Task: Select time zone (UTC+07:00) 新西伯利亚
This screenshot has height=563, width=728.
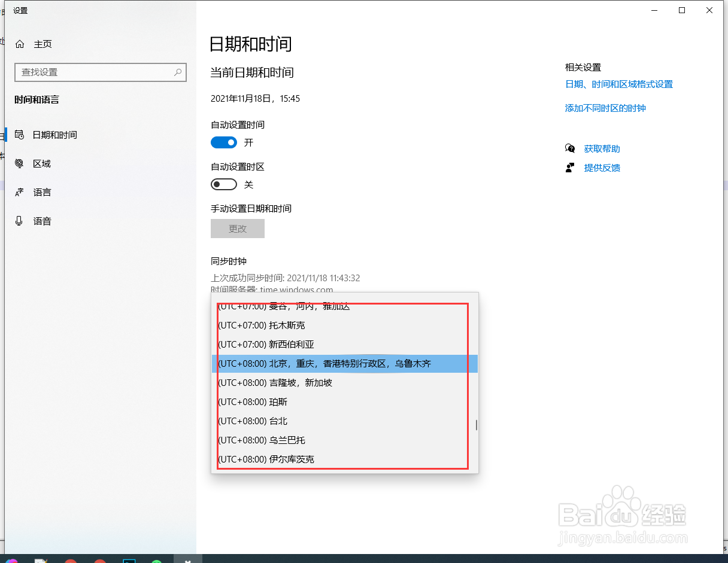Action: (x=345, y=345)
